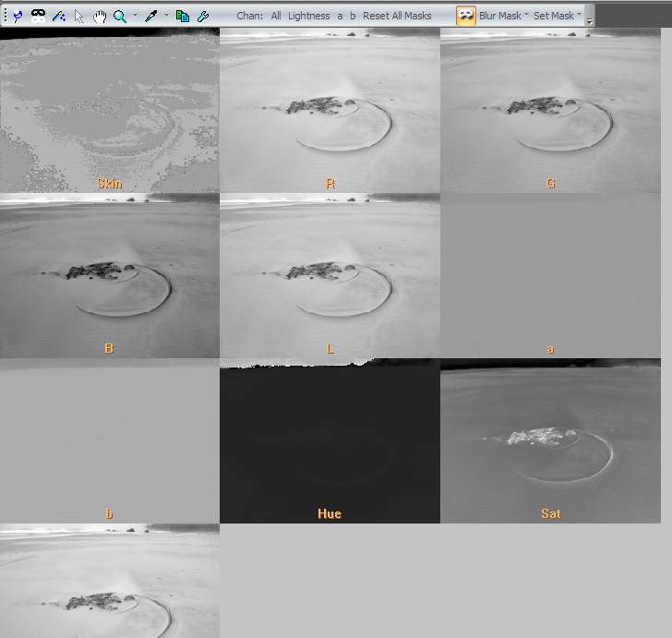The image size is (672, 638).
Task: Open the Set Mask dropdown
Action: pos(558,16)
